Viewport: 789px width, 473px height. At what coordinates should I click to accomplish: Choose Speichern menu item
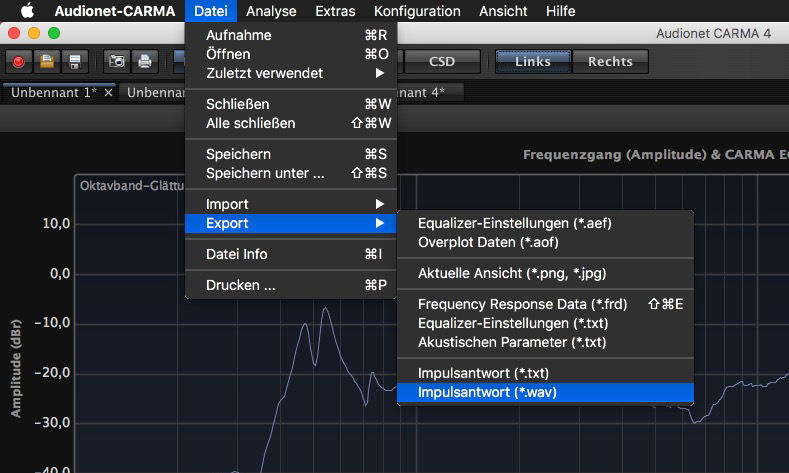(291, 154)
